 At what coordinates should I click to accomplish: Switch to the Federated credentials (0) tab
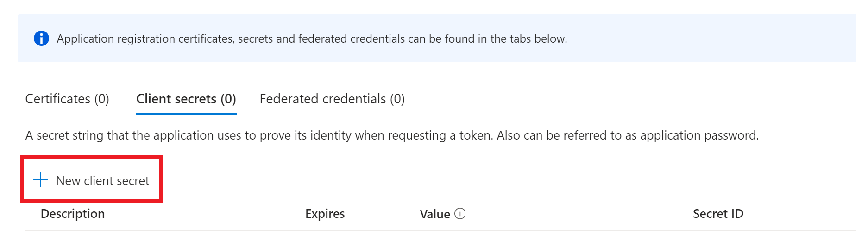click(x=332, y=99)
